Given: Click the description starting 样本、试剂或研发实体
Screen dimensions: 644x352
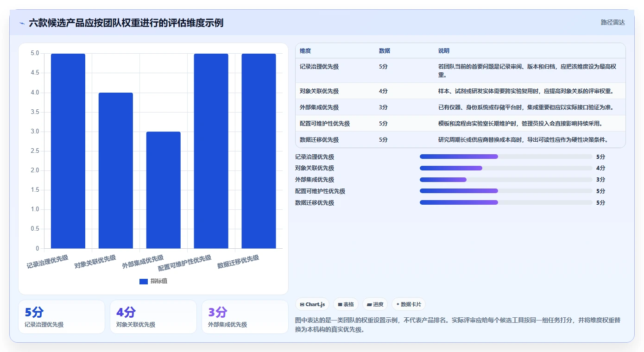Looking at the screenshot, I should point(526,91).
